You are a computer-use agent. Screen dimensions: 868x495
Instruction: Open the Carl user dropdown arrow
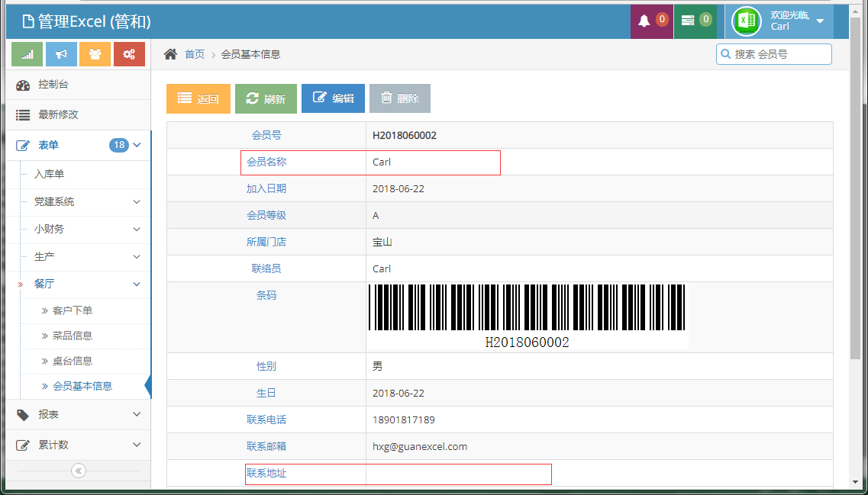820,21
